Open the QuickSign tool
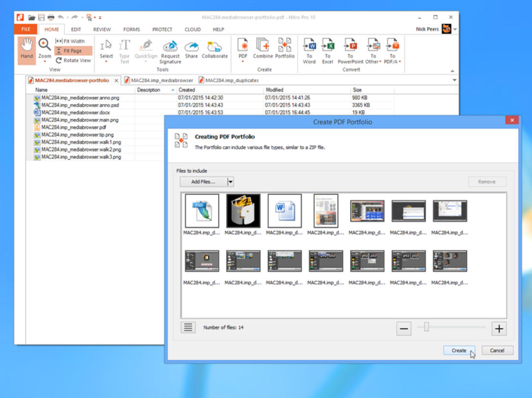Screen dimensions: 532x398 145,48
